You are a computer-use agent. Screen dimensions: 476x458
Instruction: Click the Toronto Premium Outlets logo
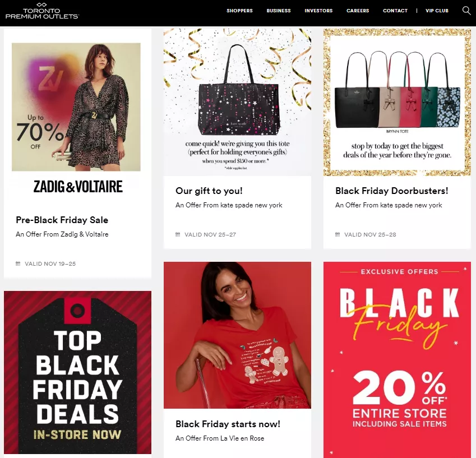tap(42, 11)
